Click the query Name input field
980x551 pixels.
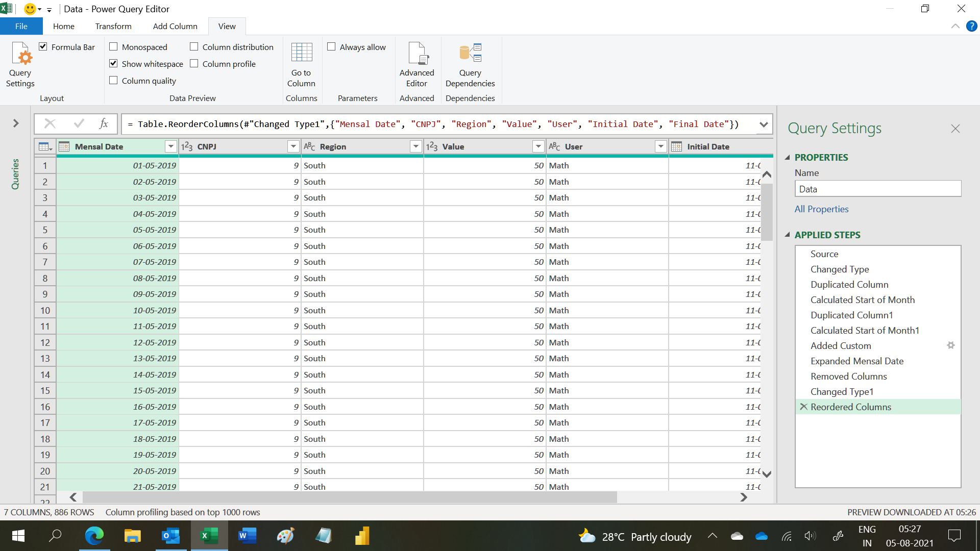coord(878,189)
